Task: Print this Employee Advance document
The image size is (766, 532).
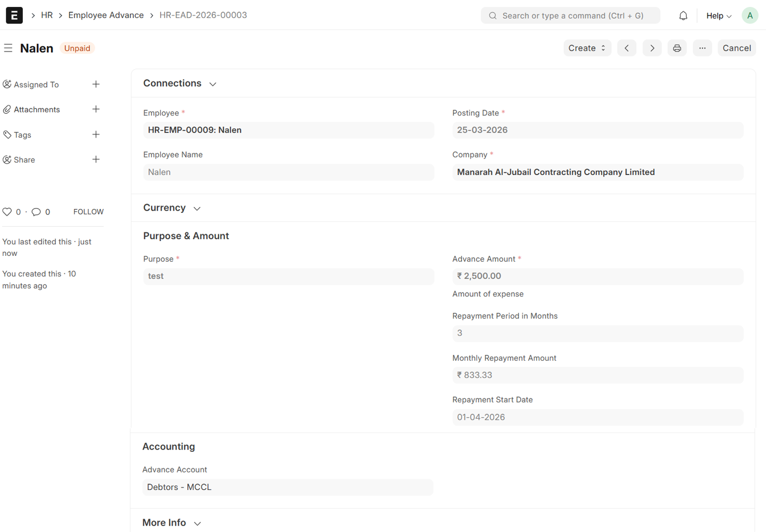Action: coord(677,48)
